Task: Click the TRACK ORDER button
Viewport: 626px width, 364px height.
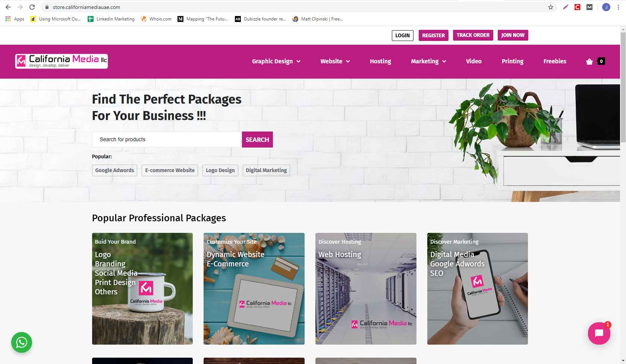Action: tap(473, 35)
